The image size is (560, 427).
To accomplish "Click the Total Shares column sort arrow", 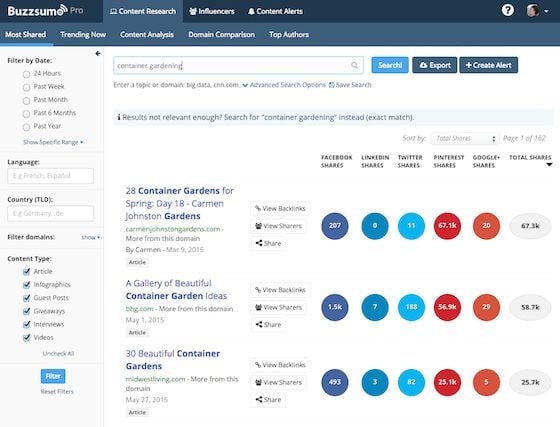I will 549,165.
